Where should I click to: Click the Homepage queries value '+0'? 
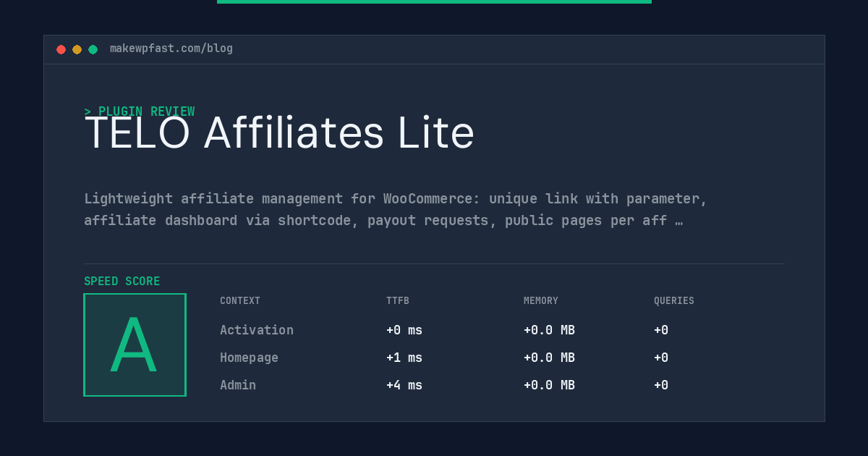click(661, 358)
